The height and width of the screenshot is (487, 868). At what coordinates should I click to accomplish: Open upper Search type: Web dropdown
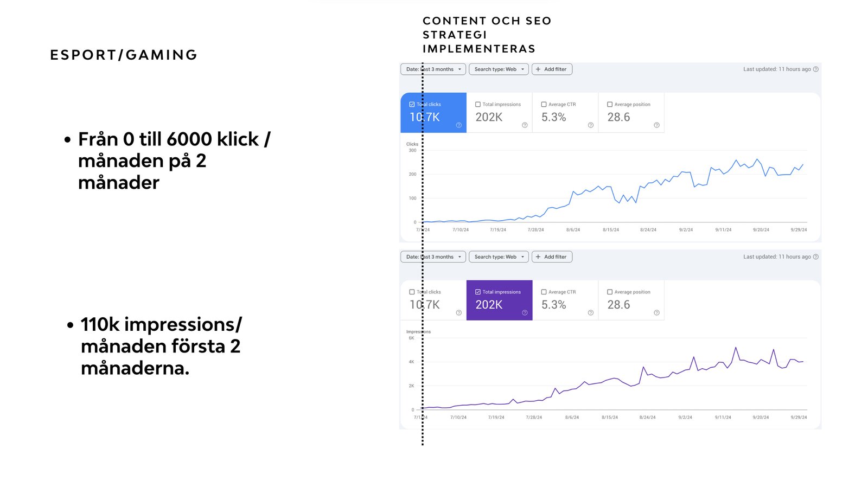[499, 69]
